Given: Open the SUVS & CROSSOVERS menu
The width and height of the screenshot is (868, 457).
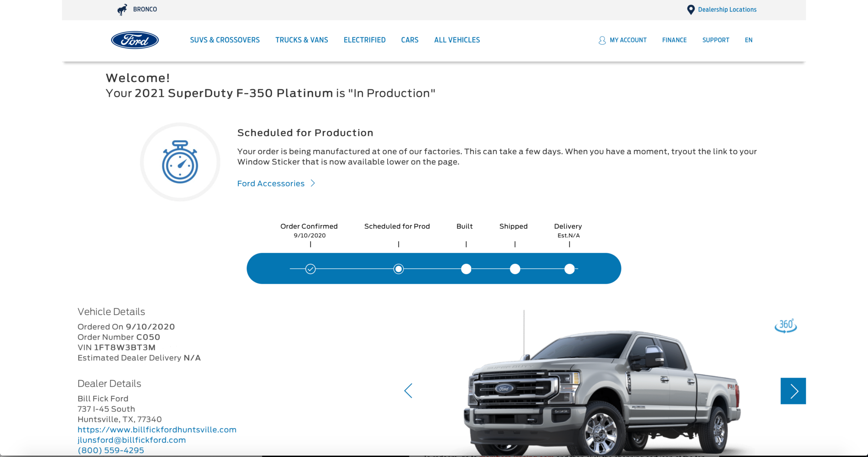Looking at the screenshot, I should [224, 40].
